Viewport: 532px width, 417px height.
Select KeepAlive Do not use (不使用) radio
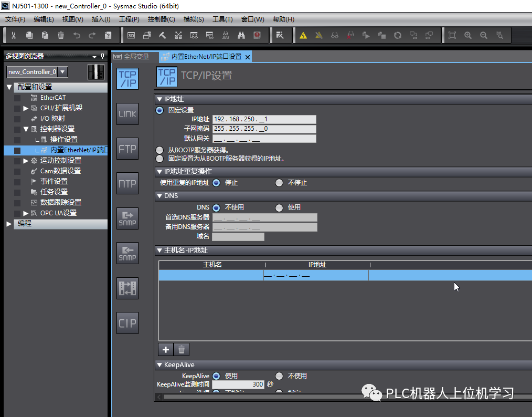coord(279,376)
